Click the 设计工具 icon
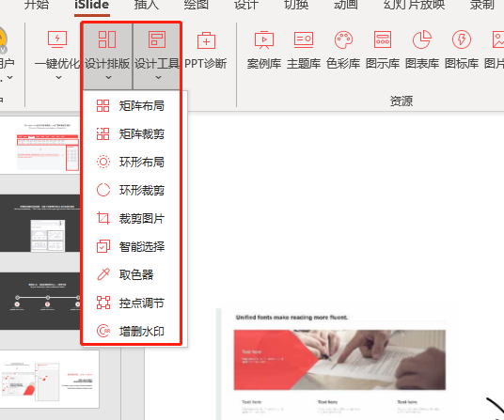The image size is (504, 420). click(157, 39)
